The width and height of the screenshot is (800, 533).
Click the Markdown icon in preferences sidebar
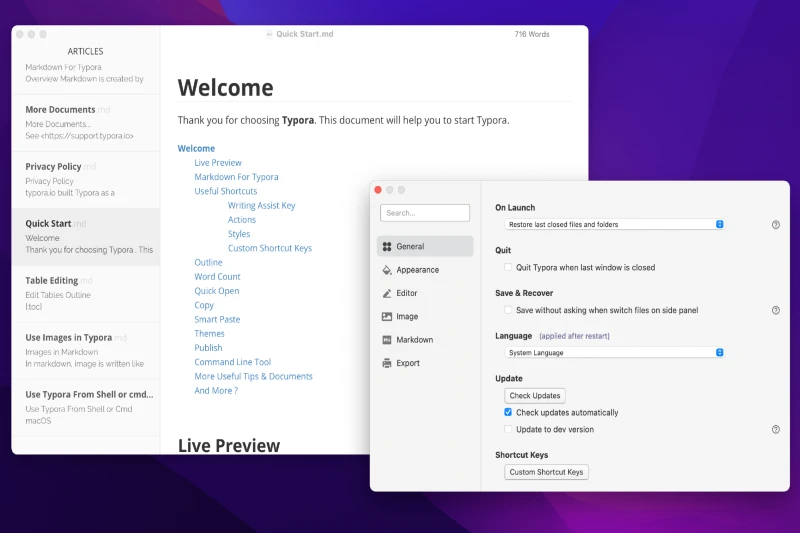[387, 340]
